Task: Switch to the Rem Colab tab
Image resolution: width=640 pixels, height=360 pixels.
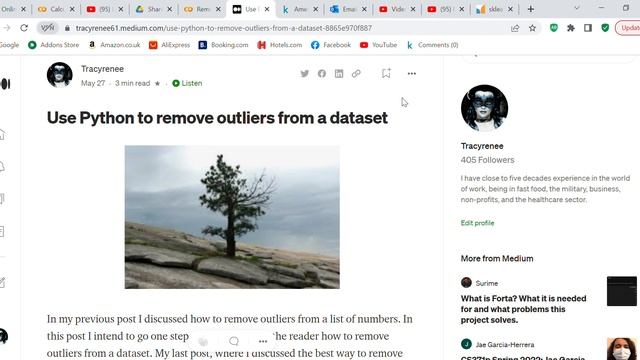Action: tap(202, 9)
